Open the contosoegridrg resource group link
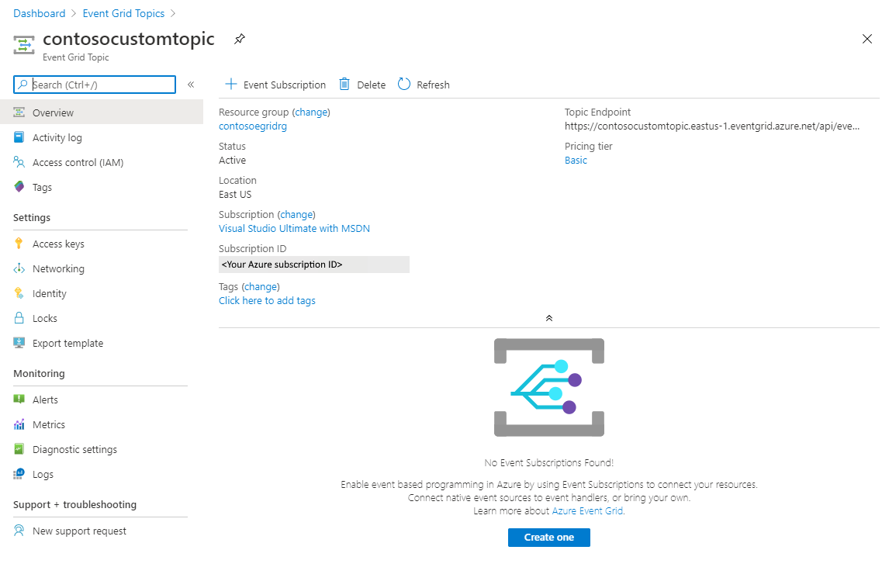The height and width of the screenshot is (588, 889). (253, 126)
